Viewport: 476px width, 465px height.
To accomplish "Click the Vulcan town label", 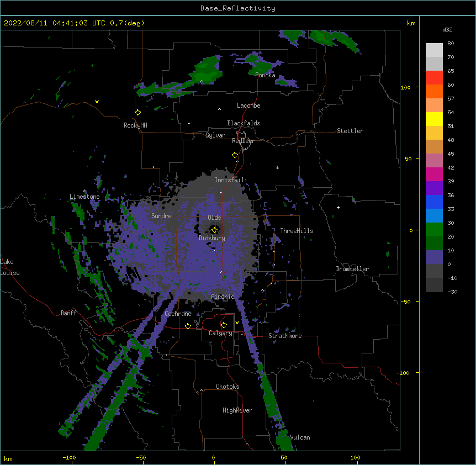I will [x=300, y=437].
